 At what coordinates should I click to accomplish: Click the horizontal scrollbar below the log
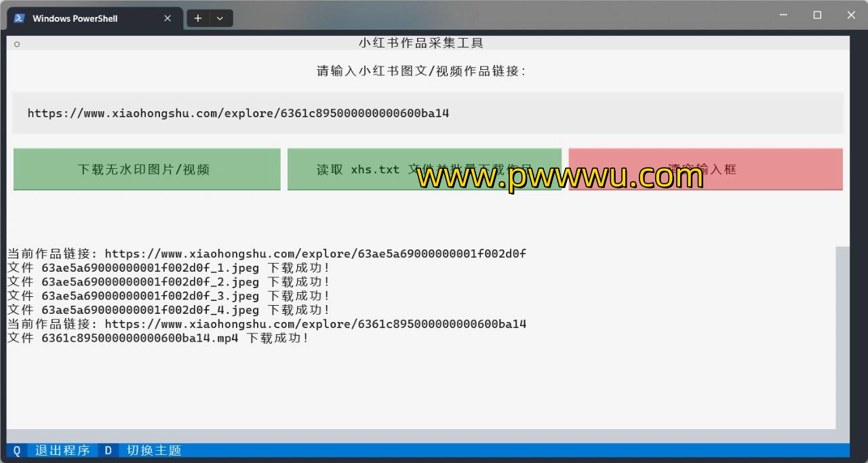(421, 436)
